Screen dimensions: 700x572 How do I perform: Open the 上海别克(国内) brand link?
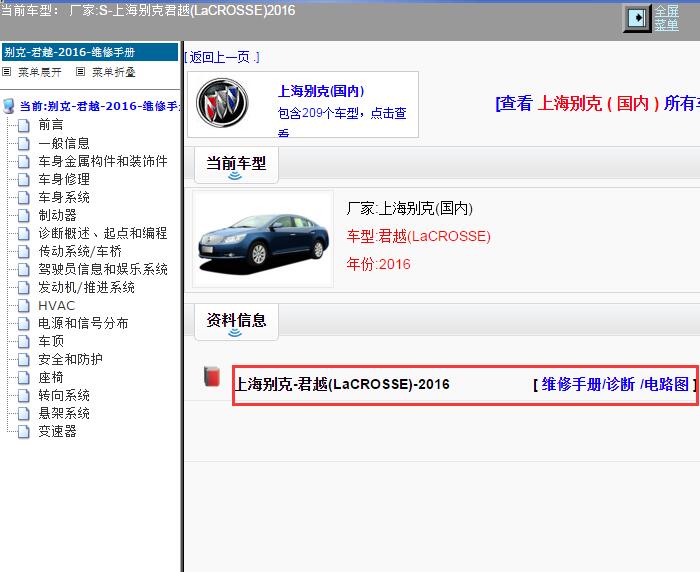pos(321,91)
